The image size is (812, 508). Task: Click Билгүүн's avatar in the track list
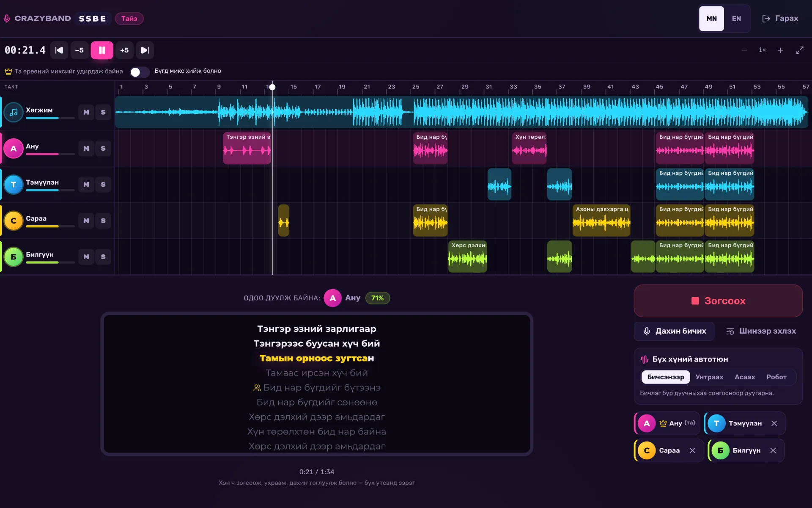(14, 257)
